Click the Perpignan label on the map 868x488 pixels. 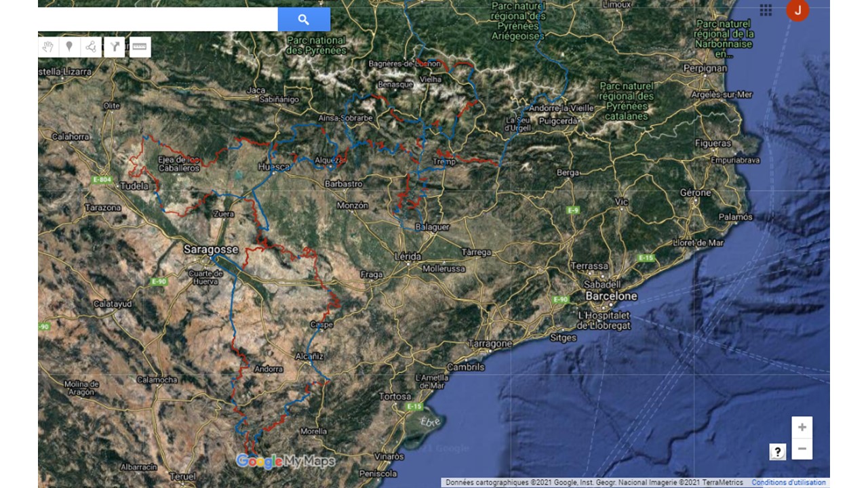(x=706, y=68)
